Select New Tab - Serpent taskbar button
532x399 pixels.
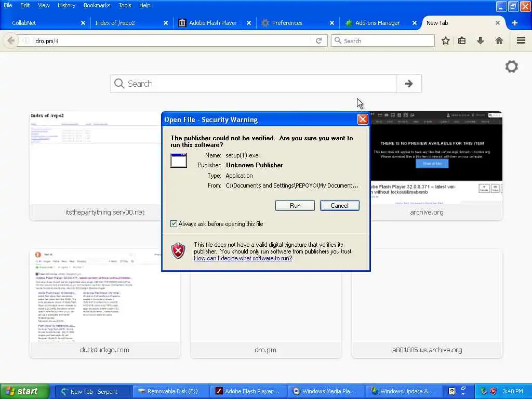point(92,392)
